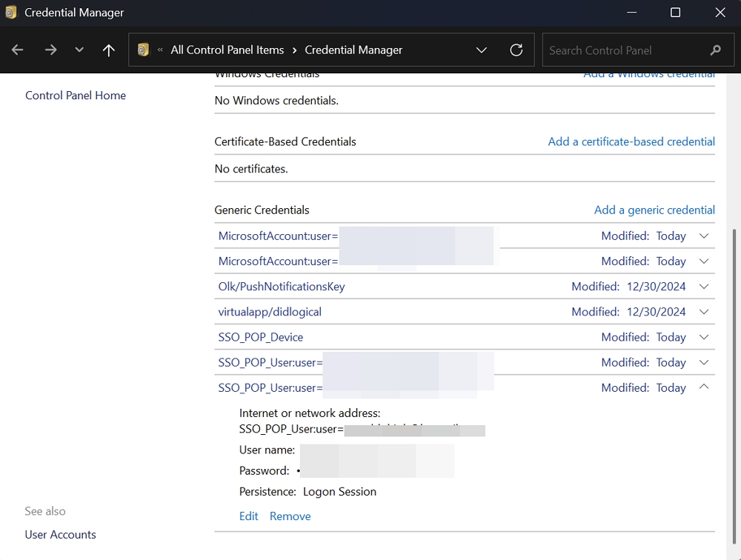The height and width of the screenshot is (560, 741).
Task: Add a certificate-based credential
Action: [x=631, y=141]
